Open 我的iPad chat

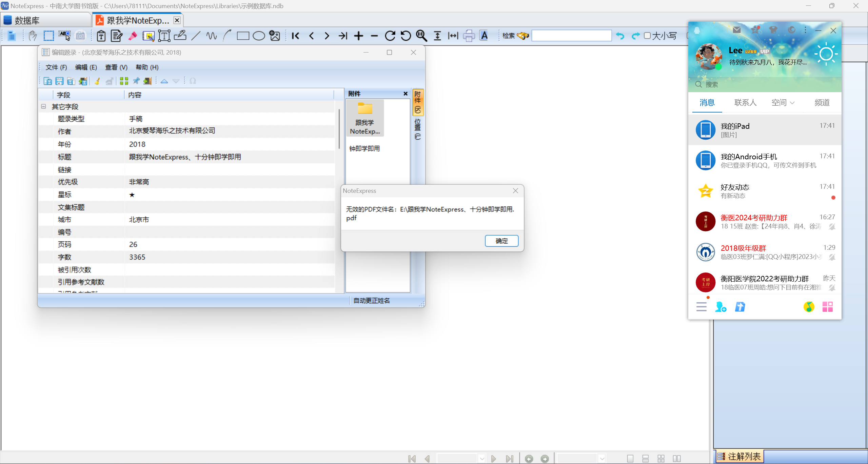[765, 130]
